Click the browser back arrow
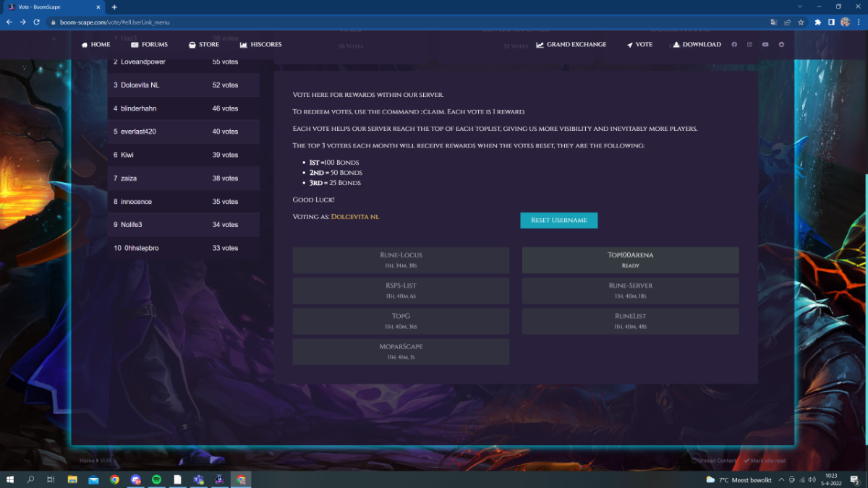The width and height of the screenshot is (868, 488). [9, 22]
